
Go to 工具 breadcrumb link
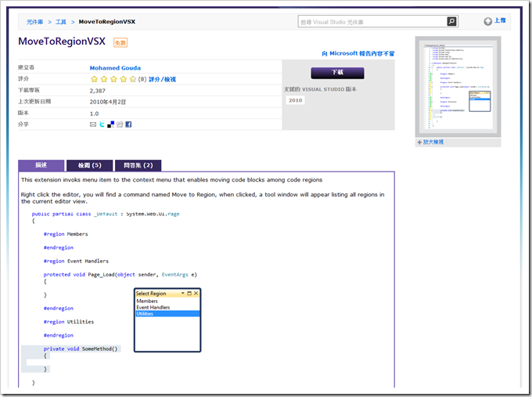click(x=61, y=22)
